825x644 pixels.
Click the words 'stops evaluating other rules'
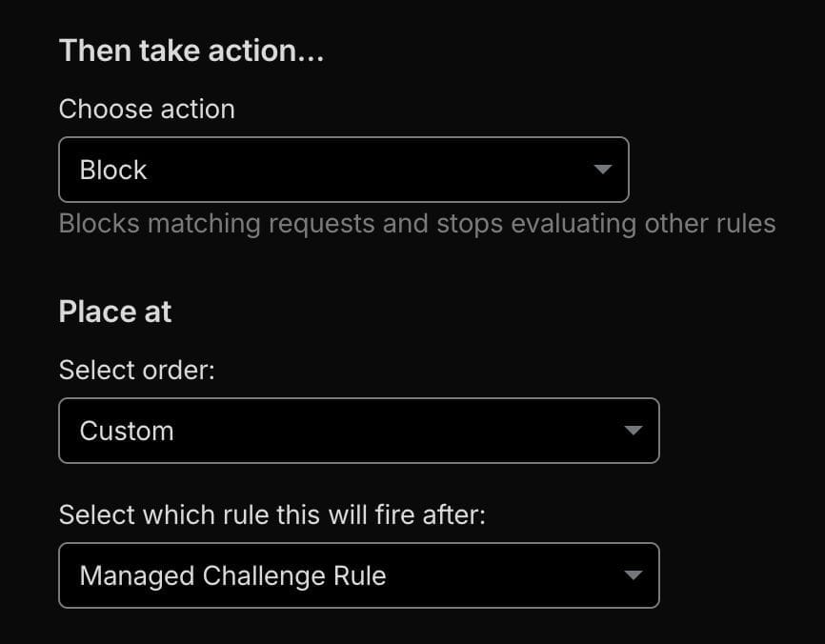[x=606, y=224]
